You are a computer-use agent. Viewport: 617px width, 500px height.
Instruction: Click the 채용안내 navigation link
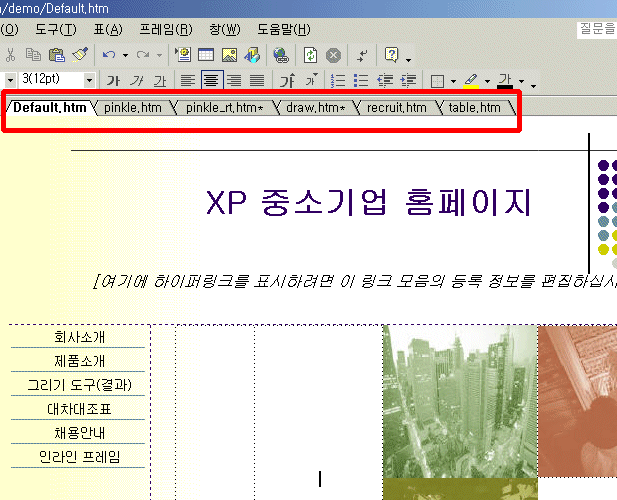pos(79,433)
